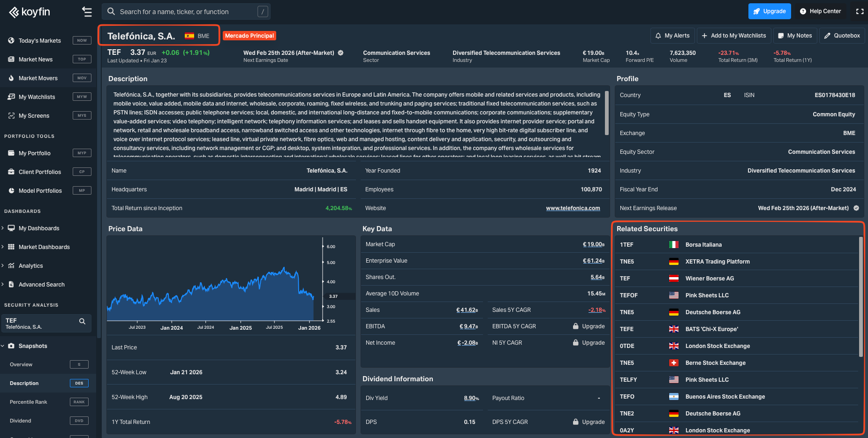Select Percentile Rank snapshot view
Image resolution: width=868 pixels, height=438 pixels.
29,402
